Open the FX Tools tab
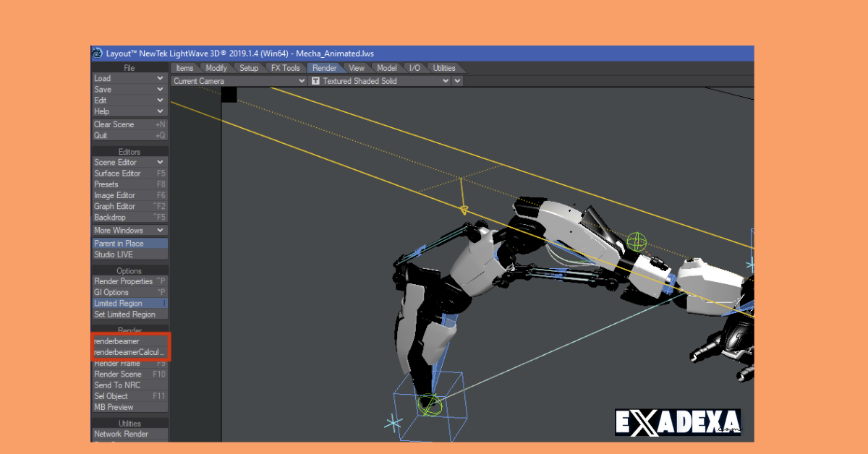 (x=285, y=67)
